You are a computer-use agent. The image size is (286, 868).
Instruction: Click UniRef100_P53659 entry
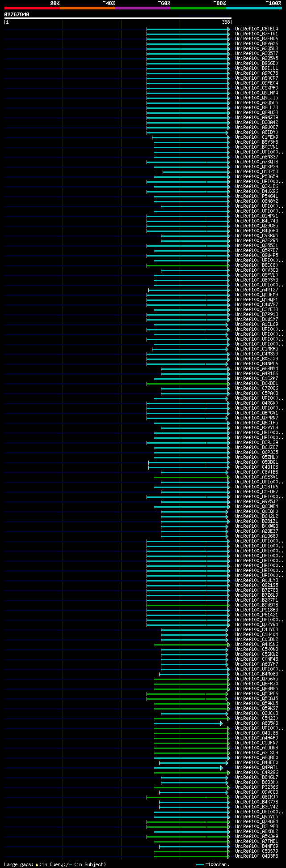coord(257,177)
